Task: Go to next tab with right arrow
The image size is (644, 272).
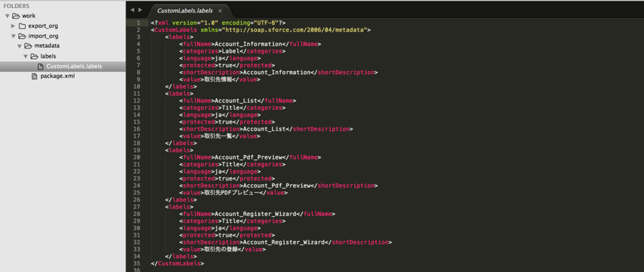Action: (x=140, y=10)
